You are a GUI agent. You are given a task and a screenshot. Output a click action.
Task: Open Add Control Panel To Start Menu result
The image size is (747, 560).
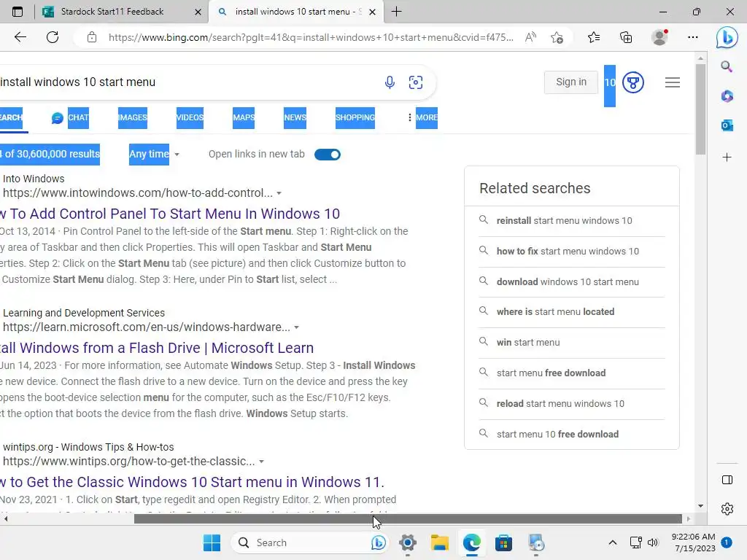[170, 214]
